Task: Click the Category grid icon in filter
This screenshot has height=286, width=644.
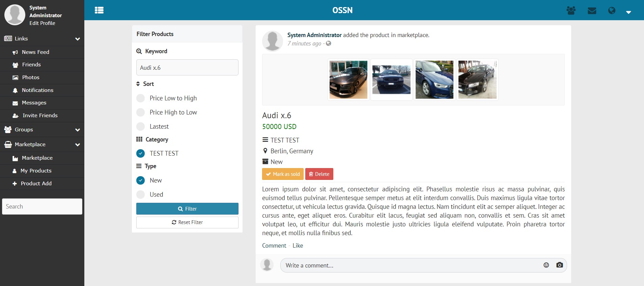Action: [x=139, y=139]
